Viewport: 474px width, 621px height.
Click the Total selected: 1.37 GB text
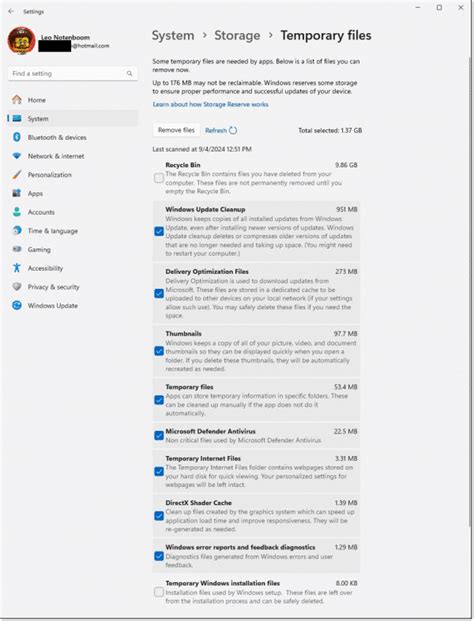(x=330, y=130)
